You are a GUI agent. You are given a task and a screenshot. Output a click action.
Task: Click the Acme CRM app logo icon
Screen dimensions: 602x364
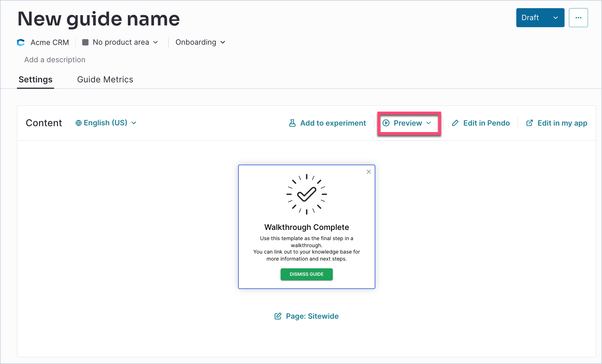coord(21,43)
